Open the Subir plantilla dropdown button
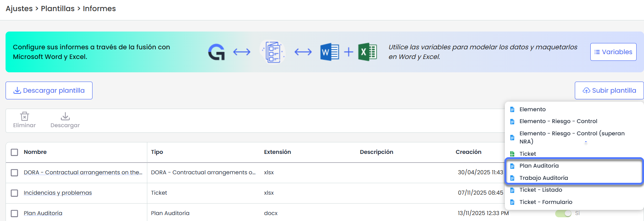The height and width of the screenshot is (221, 644). click(609, 90)
